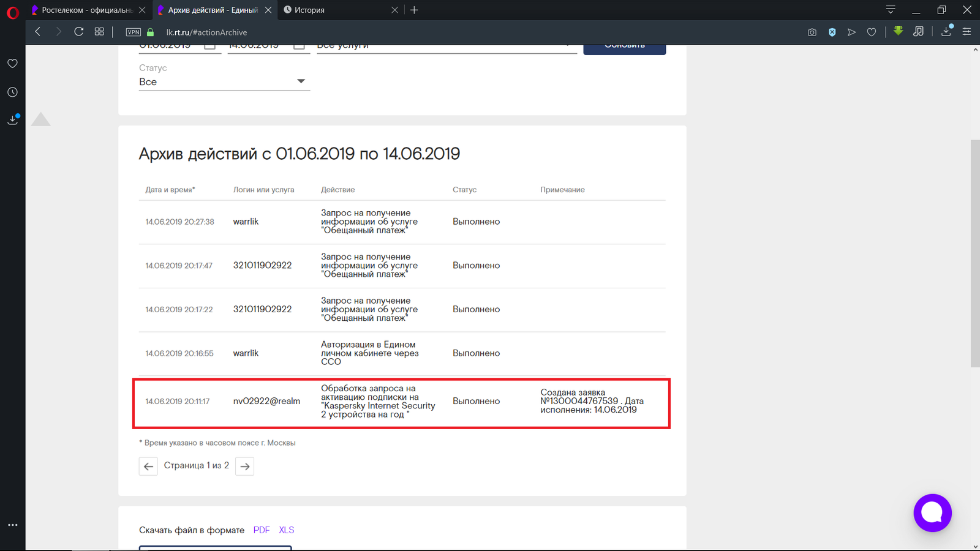This screenshot has height=551, width=980.
Task: Click the browser forward arrow
Action: 59,32
